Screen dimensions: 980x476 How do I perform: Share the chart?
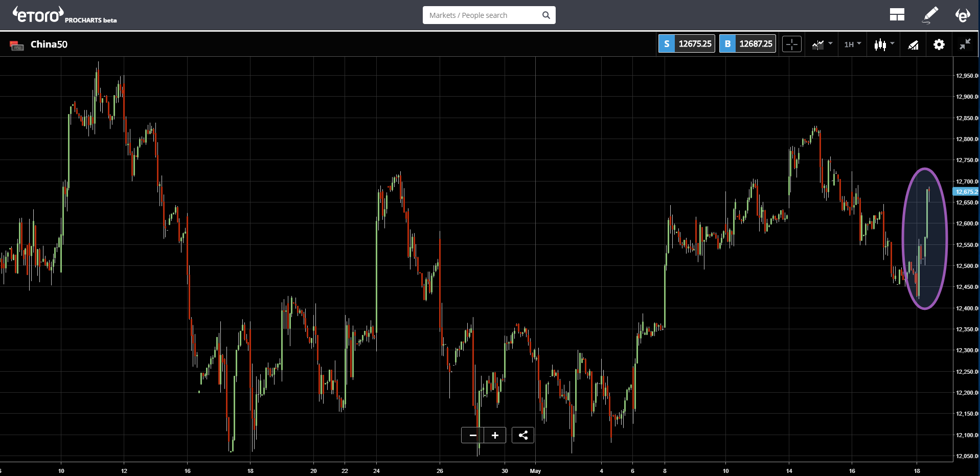click(x=523, y=435)
